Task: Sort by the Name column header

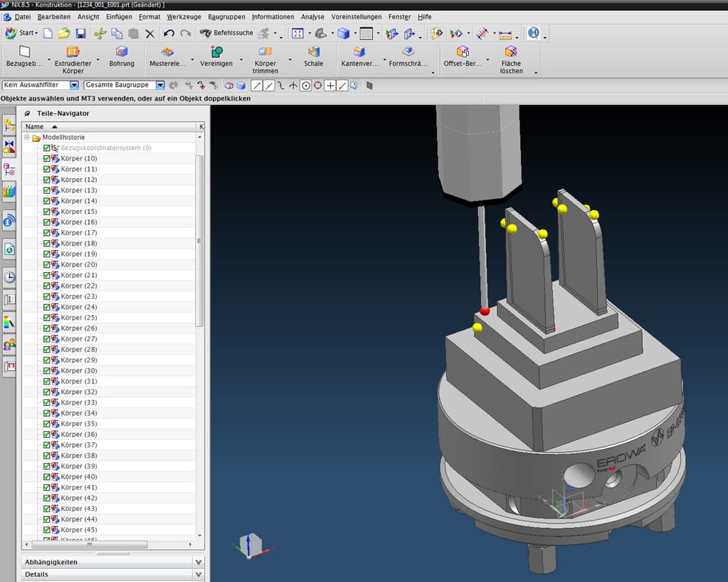Action: coord(109,126)
